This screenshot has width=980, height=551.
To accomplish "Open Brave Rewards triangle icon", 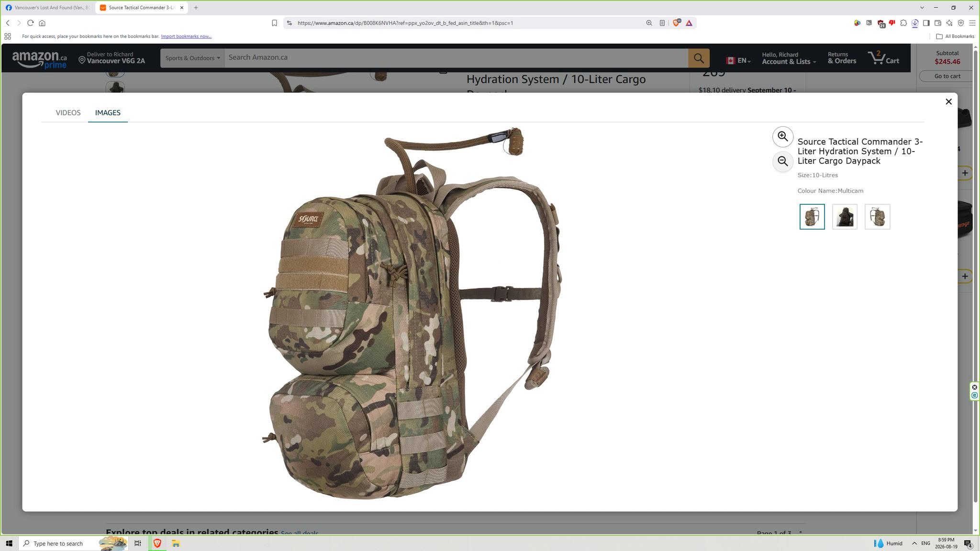I will click(x=689, y=23).
